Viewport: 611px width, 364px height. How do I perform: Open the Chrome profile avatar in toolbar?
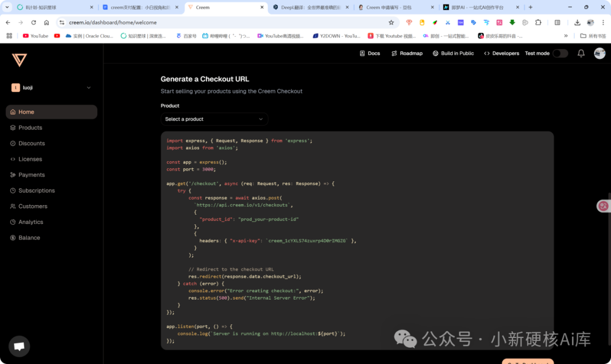pyautogui.click(x=590, y=23)
